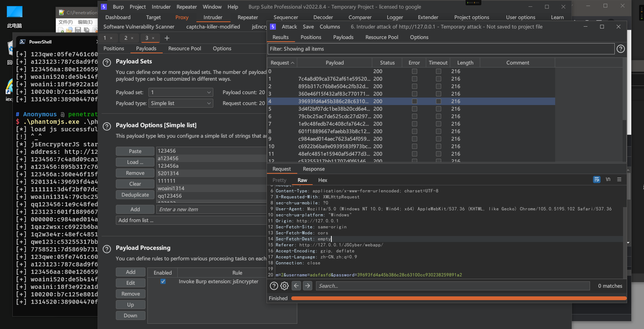Select payload '123456a' in simple list

point(212,166)
